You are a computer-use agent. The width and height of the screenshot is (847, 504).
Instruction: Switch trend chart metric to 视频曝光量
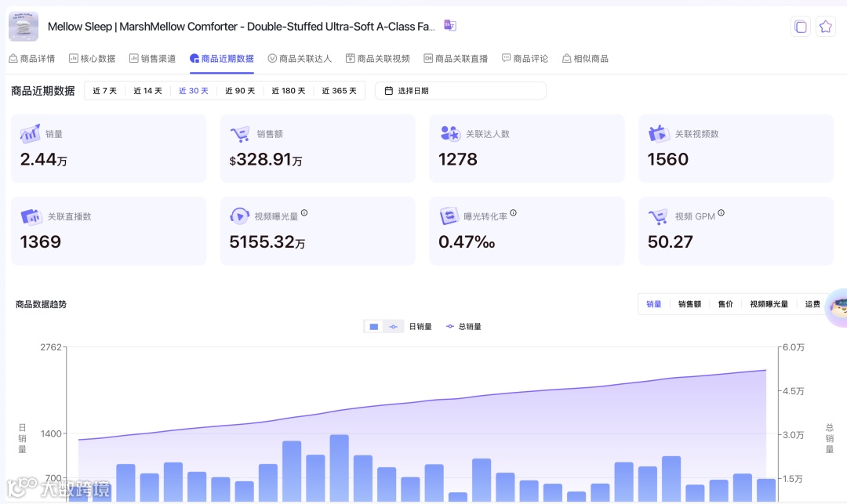click(x=769, y=304)
